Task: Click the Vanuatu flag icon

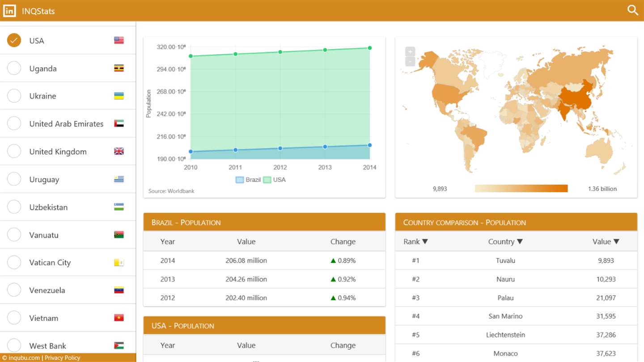Action: point(119,235)
